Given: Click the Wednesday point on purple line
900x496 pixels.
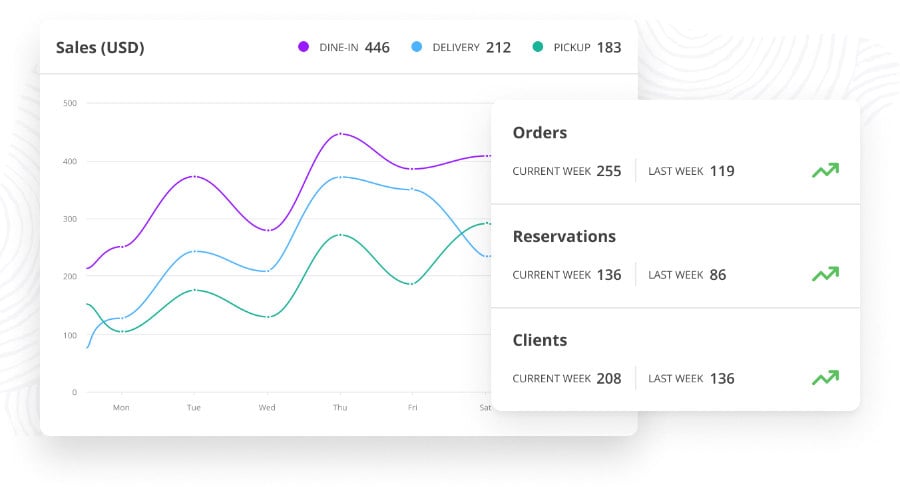Looking at the screenshot, I should tap(267, 230).
